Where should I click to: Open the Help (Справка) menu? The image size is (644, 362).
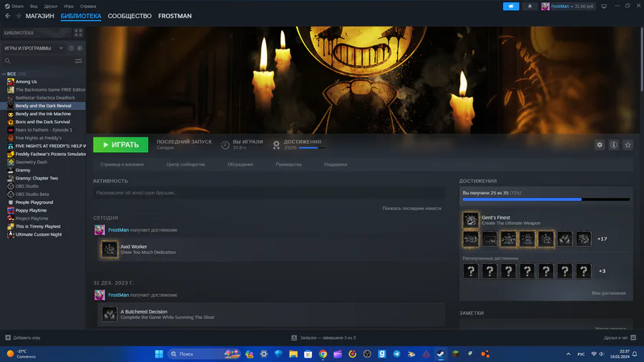tap(88, 6)
